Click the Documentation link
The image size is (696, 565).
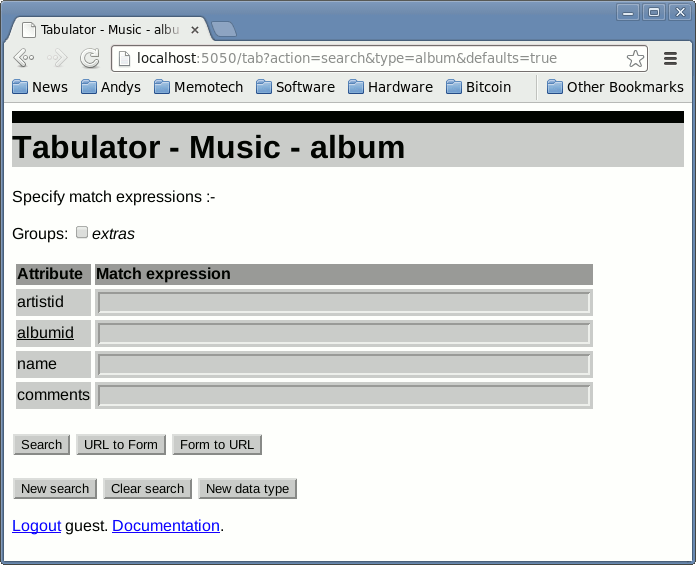166,526
